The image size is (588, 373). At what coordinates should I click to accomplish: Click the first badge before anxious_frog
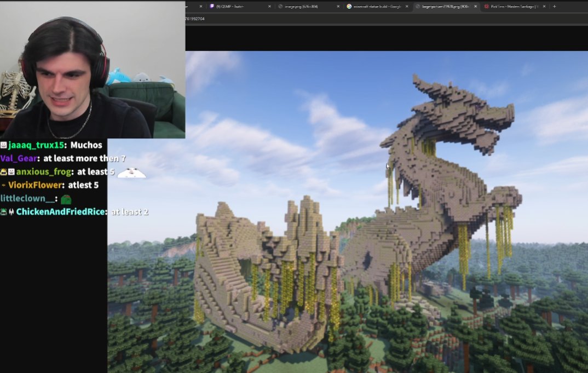pyautogui.click(x=3, y=172)
